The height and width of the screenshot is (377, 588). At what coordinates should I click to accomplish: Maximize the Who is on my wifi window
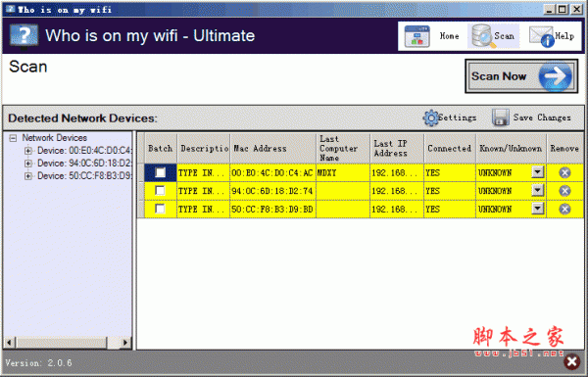(x=563, y=9)
